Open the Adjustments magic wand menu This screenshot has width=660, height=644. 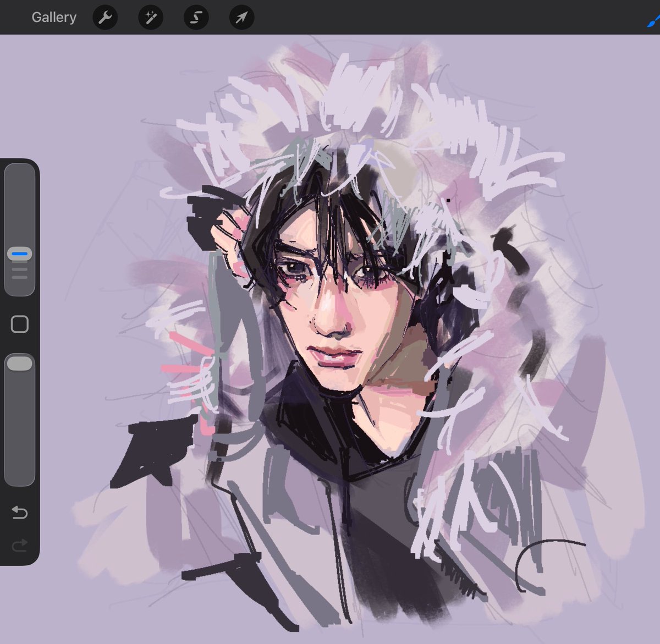pos(150,18)
